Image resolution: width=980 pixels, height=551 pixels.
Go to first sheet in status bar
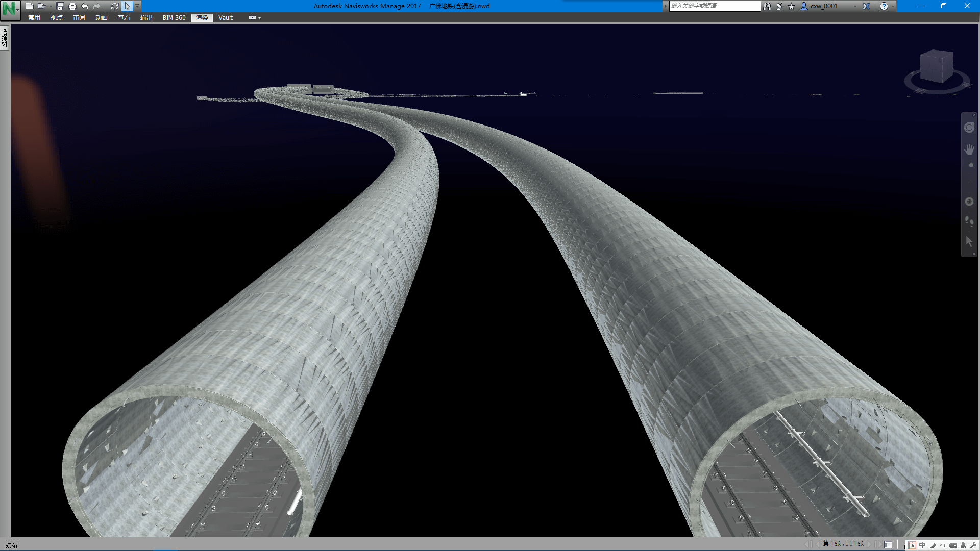click(808, 544)
